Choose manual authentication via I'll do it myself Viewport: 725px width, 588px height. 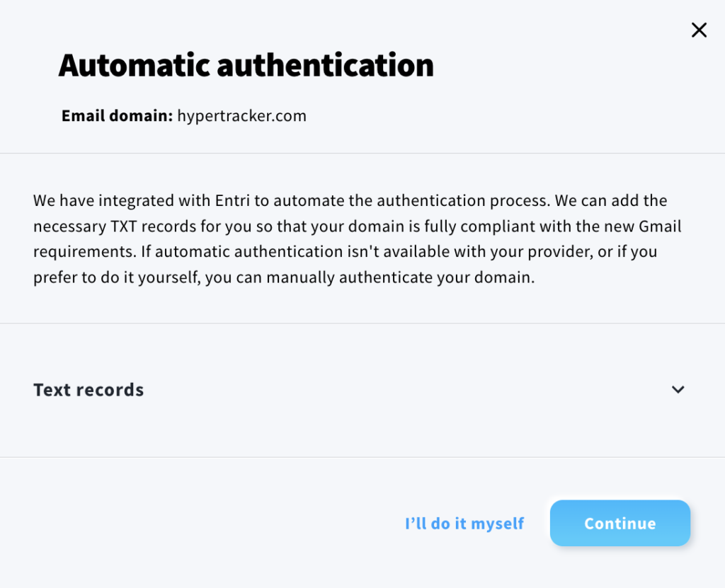[464, 523]
